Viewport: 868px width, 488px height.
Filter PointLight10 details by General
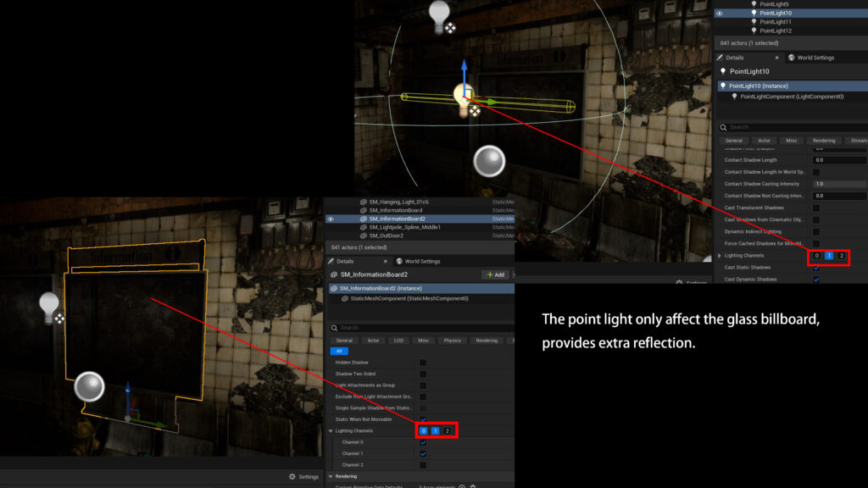(733, 141)
